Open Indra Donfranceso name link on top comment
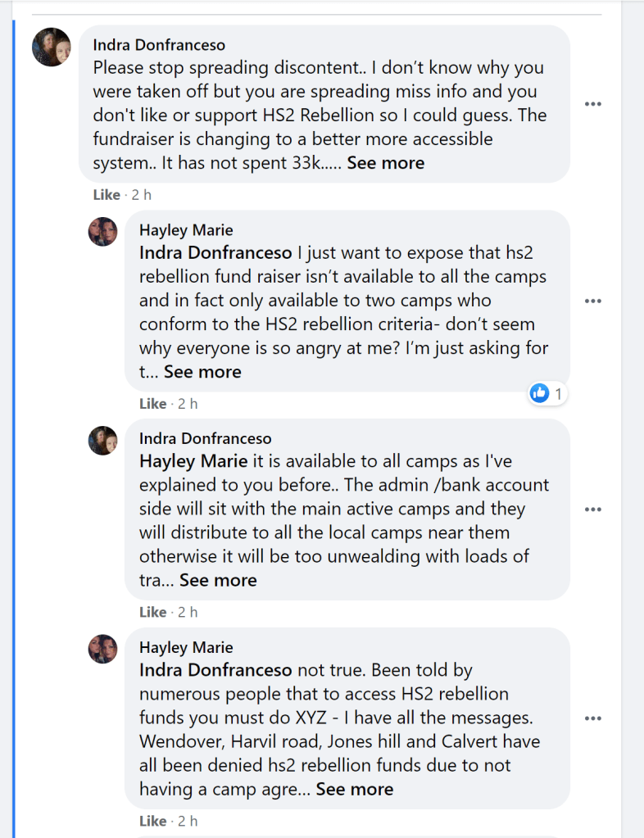 (x=159, y=44)
